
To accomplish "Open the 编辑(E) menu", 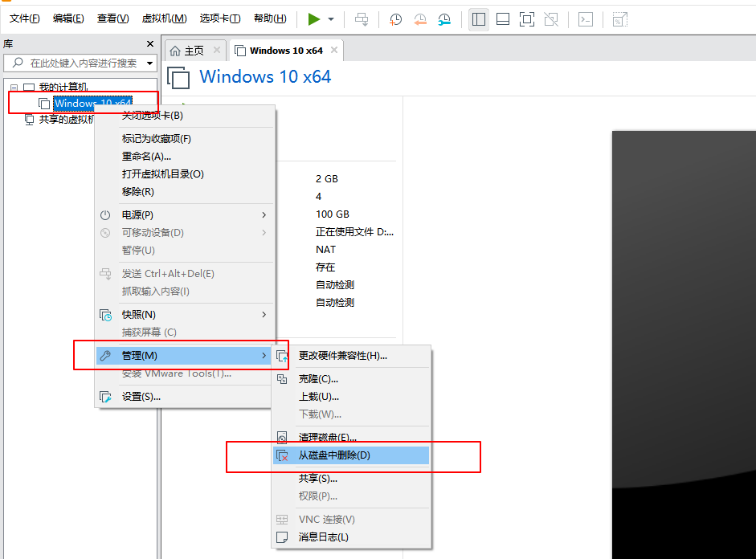I will click(68, 18).
